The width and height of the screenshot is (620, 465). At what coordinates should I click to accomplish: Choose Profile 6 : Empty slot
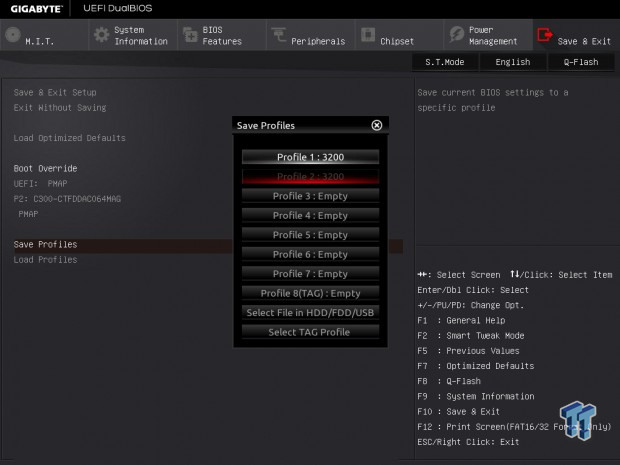[310, 254]
